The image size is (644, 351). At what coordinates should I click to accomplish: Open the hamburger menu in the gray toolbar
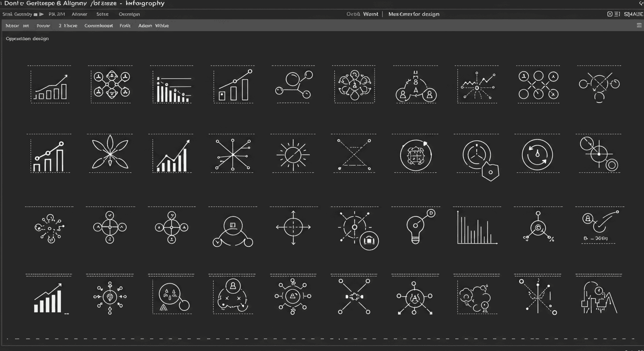pyautogui.click(x=639, y=26)
